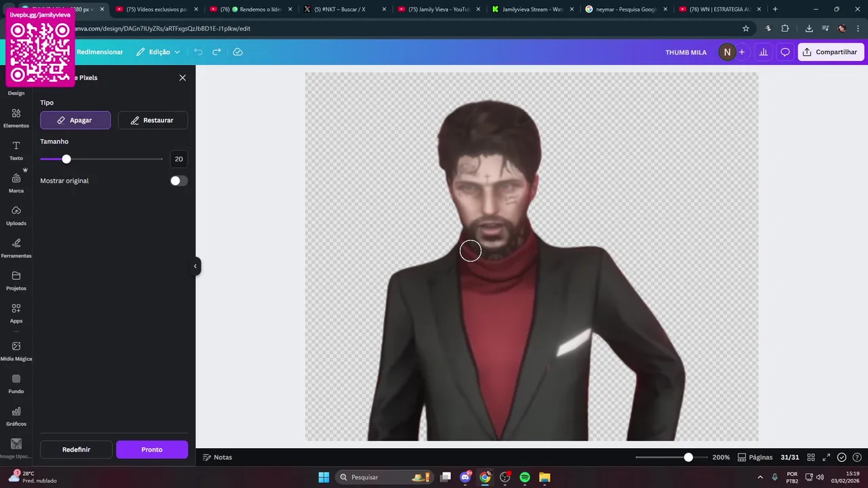Open the media control icon in the browser toolbar

tap(825, 28)
